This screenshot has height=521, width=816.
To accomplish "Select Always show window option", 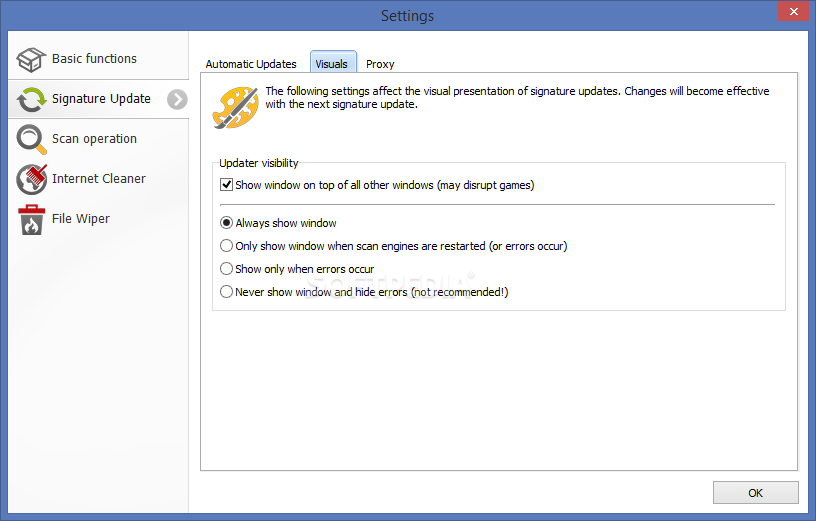I will (226, 223).
